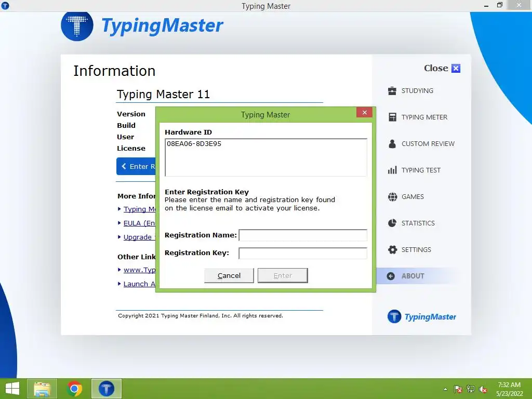Click the Copyright 2021 Typing Master Finland text
532x399 pixels.
[x=201, y=316]
